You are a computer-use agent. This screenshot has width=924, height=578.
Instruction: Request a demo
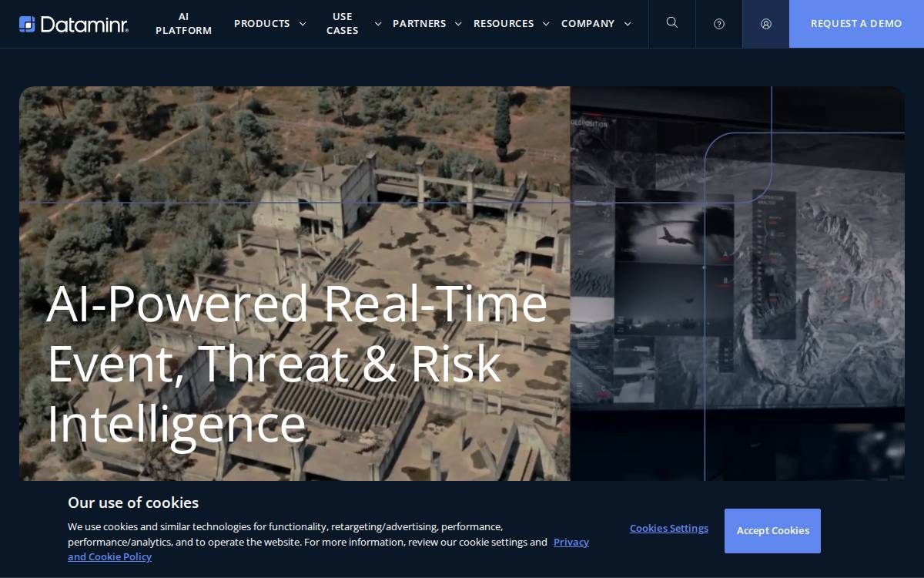pyautogui.click(x=856, y=24)
